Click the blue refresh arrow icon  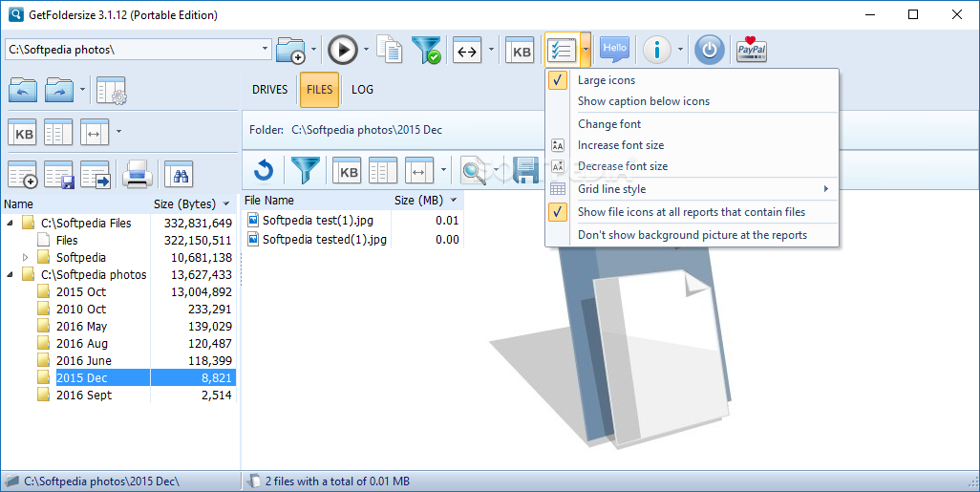[264, 170]
